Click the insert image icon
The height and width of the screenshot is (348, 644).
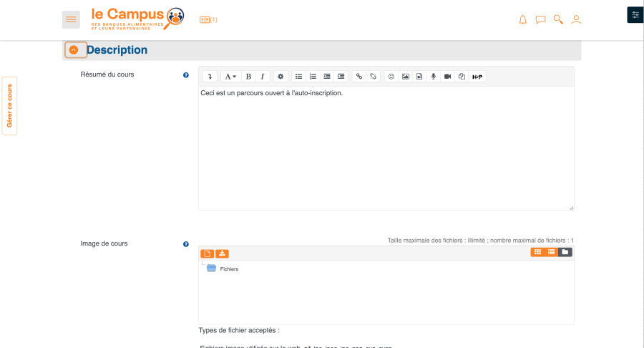(x=406, y=76)
